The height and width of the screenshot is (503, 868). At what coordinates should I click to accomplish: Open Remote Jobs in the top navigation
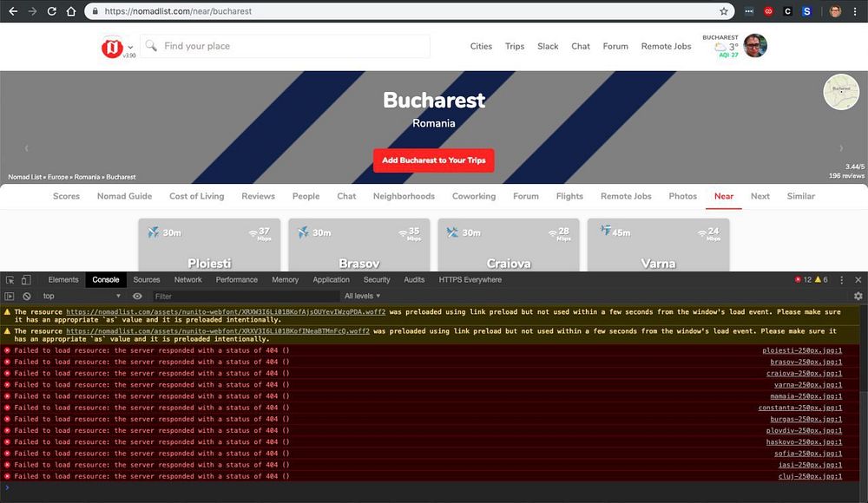click(666, 47)
